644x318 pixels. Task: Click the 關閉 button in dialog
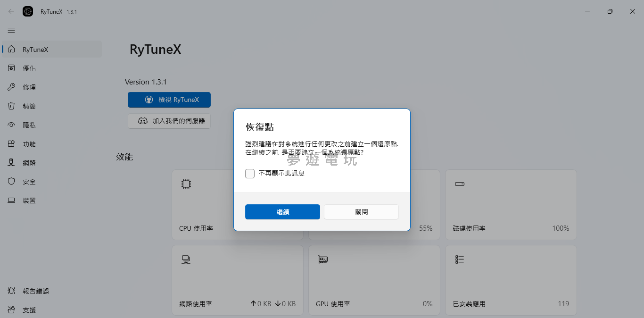[361, 212]
